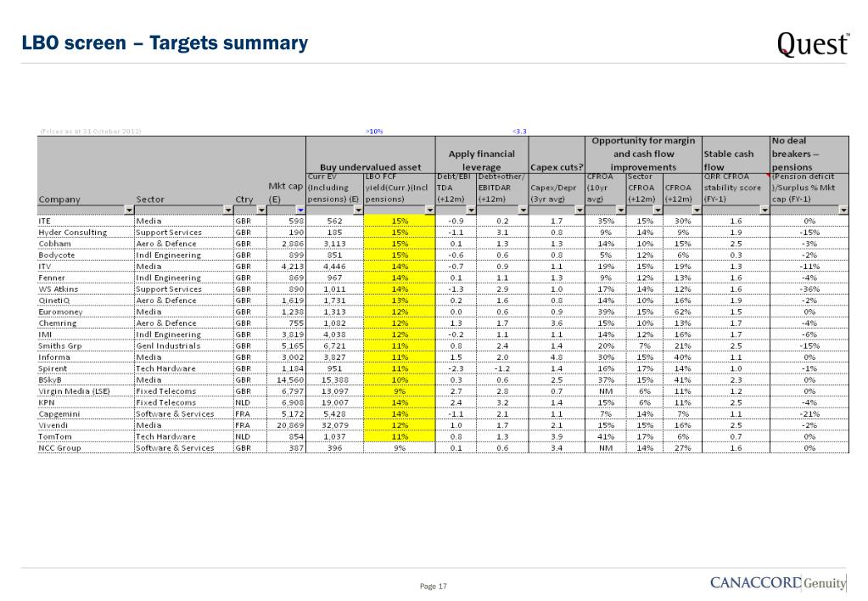Open the Company column filter dropdown

tap(129, 210)
